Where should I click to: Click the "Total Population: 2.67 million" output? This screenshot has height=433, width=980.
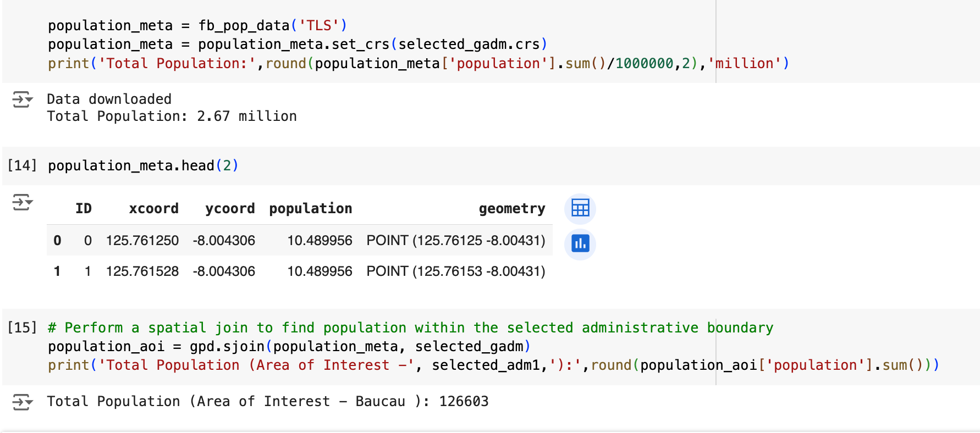pyautogui.click(x=172, y=116)
